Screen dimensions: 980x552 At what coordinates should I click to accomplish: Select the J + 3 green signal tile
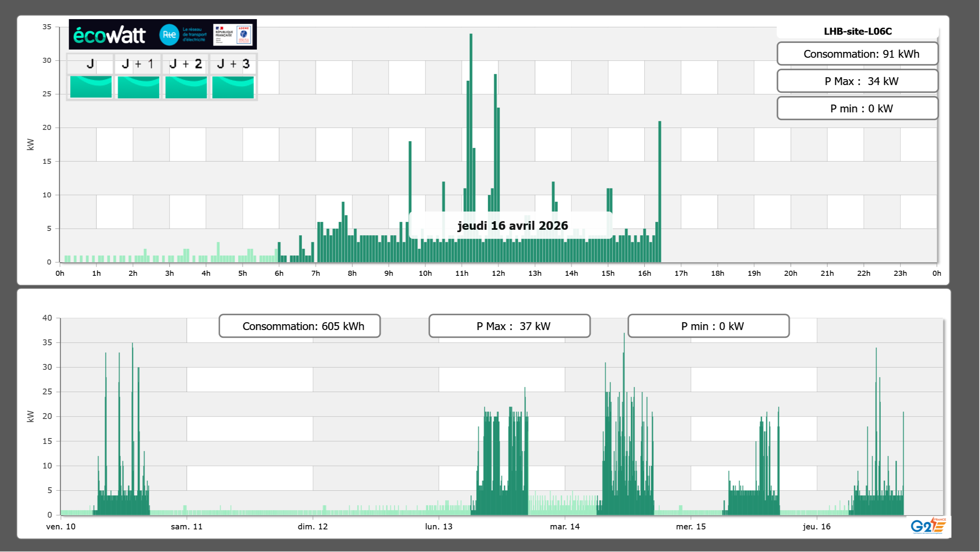click(x=233, y=87)
